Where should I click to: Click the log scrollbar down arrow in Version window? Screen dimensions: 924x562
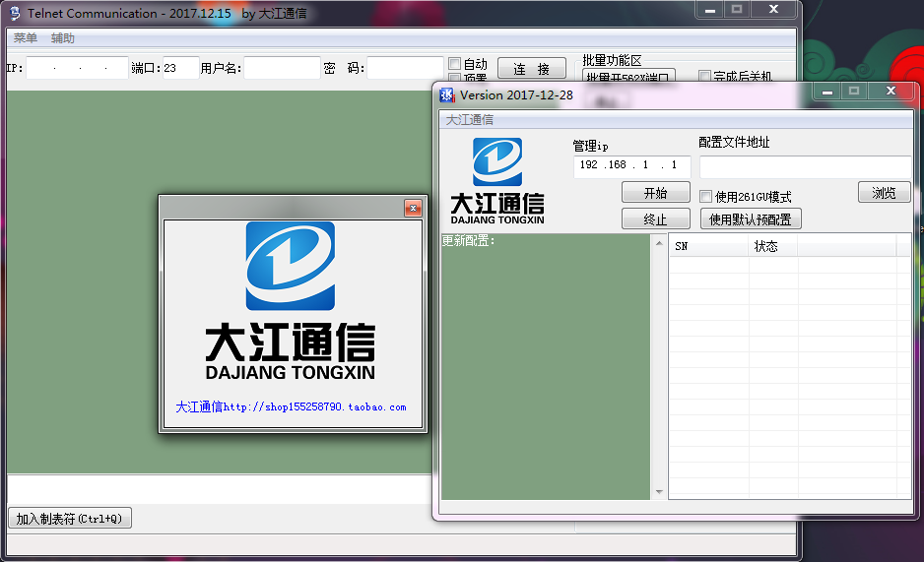click(x=659, y=492)
